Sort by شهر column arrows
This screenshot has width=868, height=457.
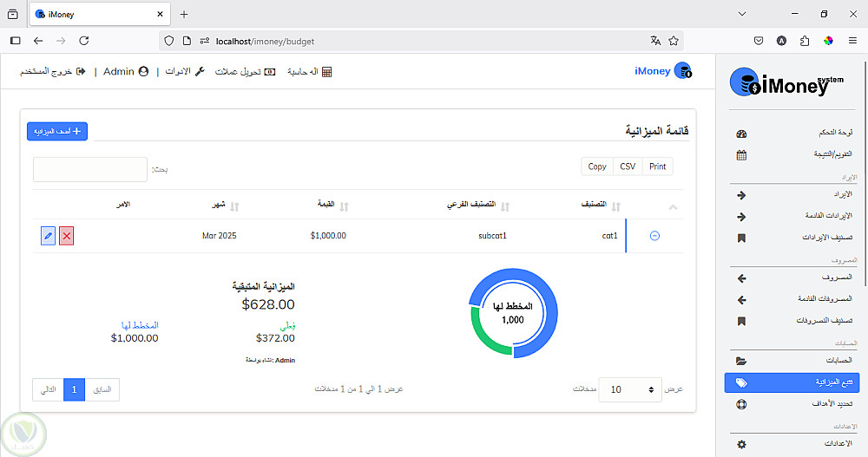click(234, 206)
